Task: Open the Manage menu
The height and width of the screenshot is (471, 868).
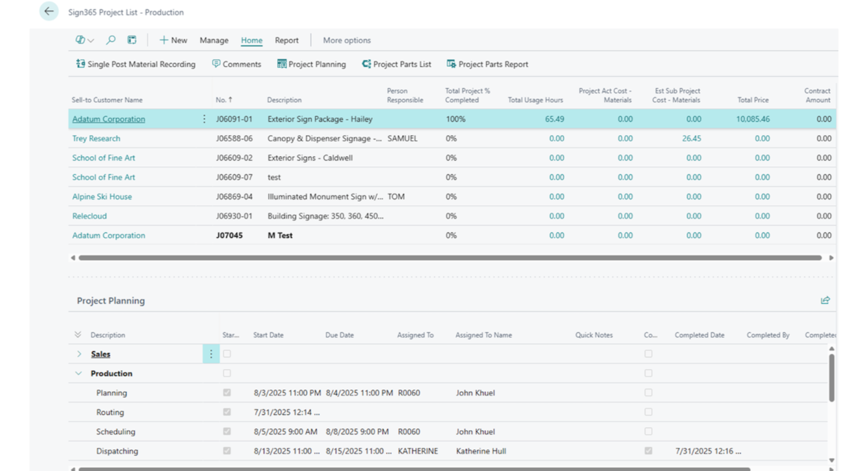Action: click(214, 40)
